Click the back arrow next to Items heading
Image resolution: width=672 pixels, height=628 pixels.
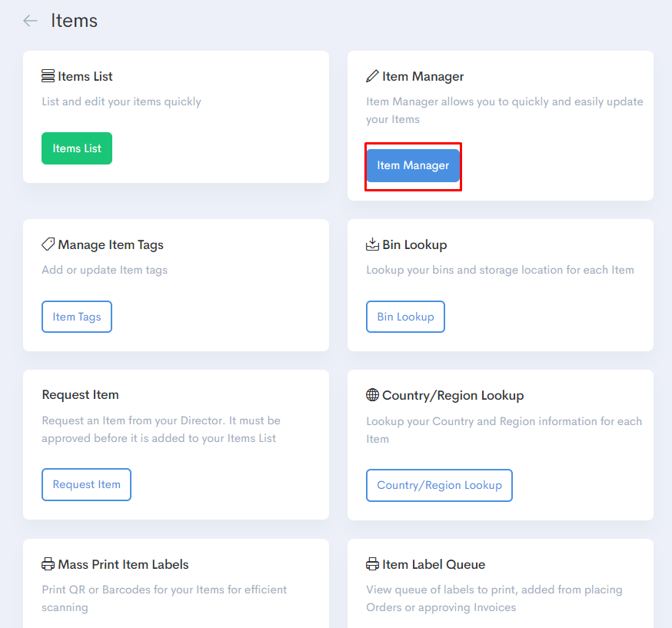pyautogui.click(x=28, y=21)
